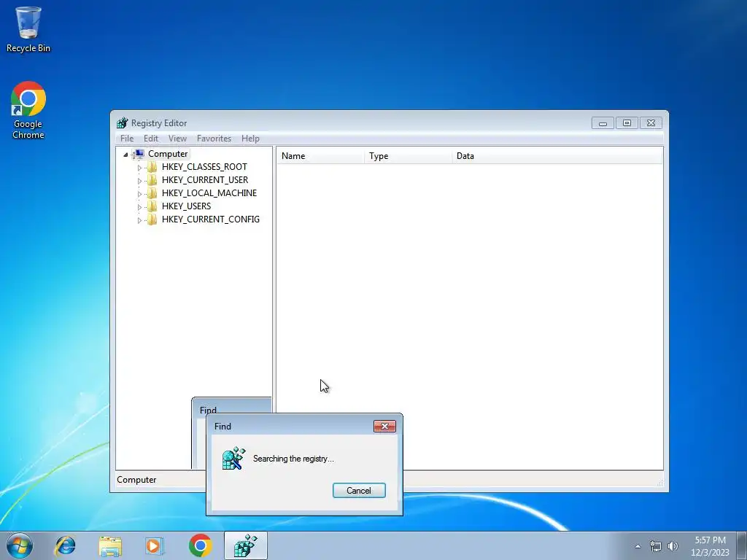The height and width of the screenshot is (560, 747).
Task: Open the Recycle Bin desktop icon
Action: (x=28, y=29)
